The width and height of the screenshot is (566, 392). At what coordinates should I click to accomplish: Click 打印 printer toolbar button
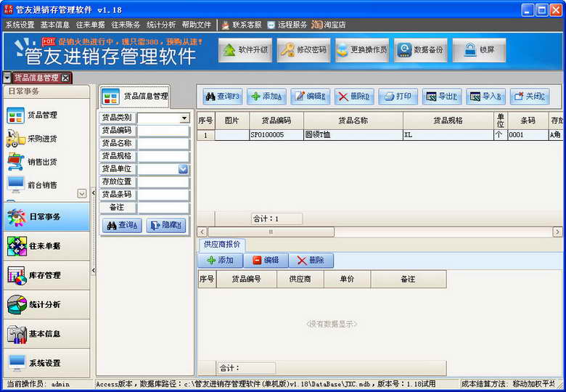click(398, 97)
